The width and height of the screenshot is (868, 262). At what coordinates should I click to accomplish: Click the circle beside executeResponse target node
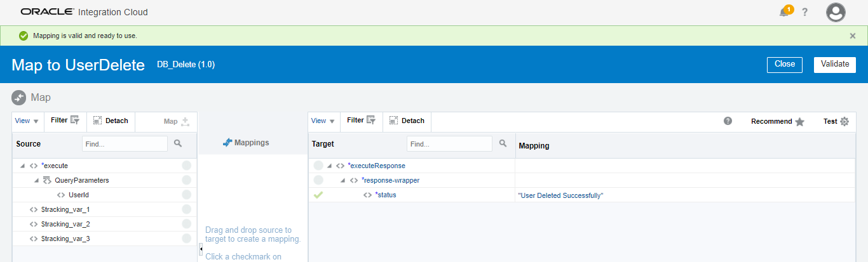(318, 166)
